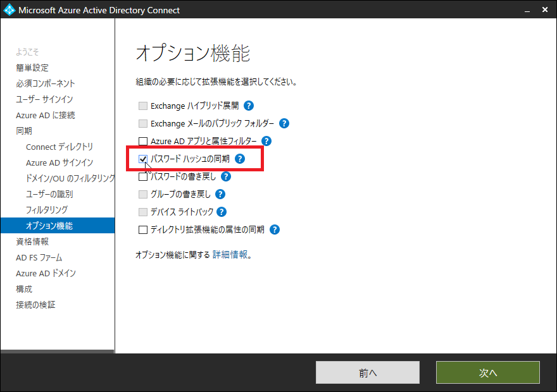
Task: Select ユーザー サインイン step
Action: (x=44, y=99)
